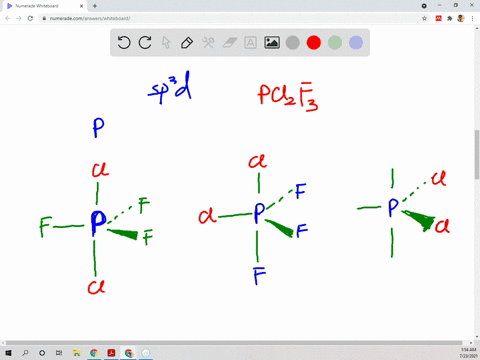Click the vertical scrollbar thumb

(477, 155)
